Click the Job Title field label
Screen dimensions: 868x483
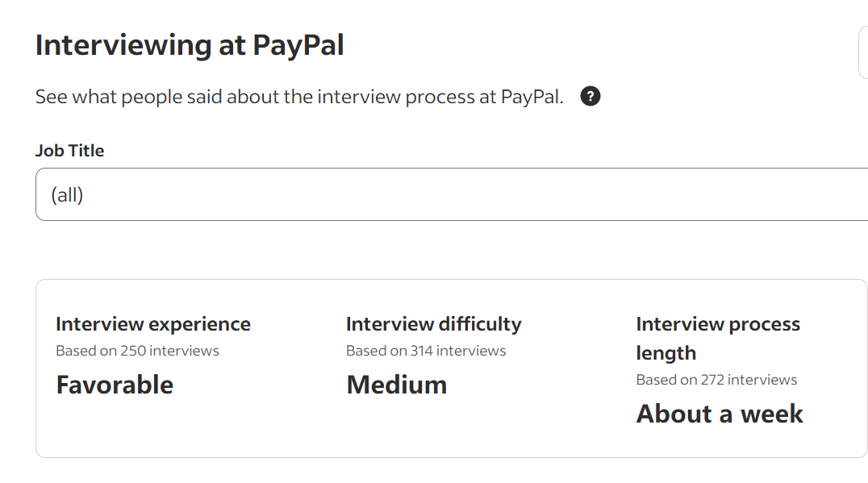pyautogui.click(x=69, y=151)
